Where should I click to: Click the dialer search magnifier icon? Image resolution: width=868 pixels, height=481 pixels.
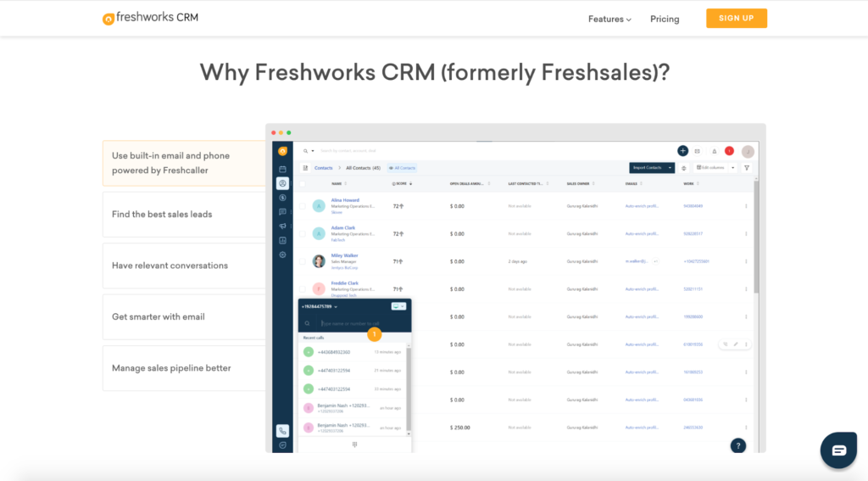(307, 323)
